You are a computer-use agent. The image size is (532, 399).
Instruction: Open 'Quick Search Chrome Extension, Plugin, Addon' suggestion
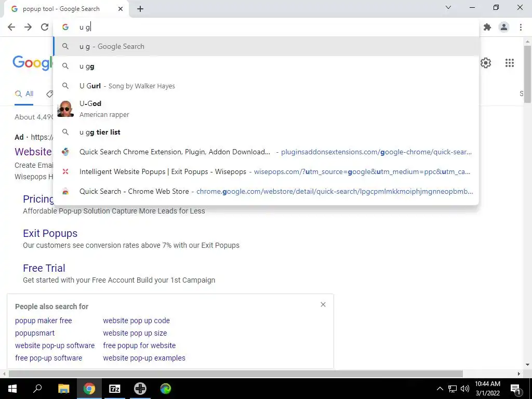click(x=267, y=152)
